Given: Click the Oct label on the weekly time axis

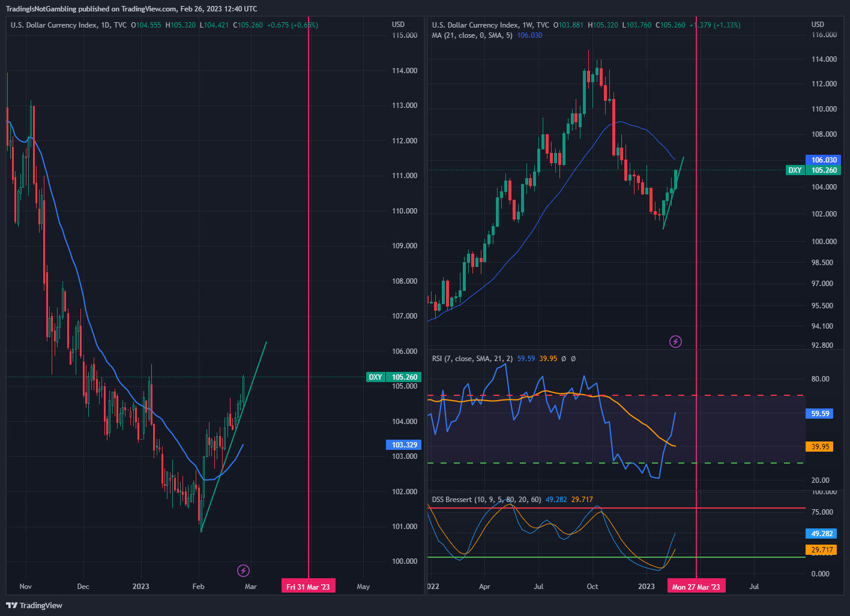Looking at the screenshot, I should [592, 587].
